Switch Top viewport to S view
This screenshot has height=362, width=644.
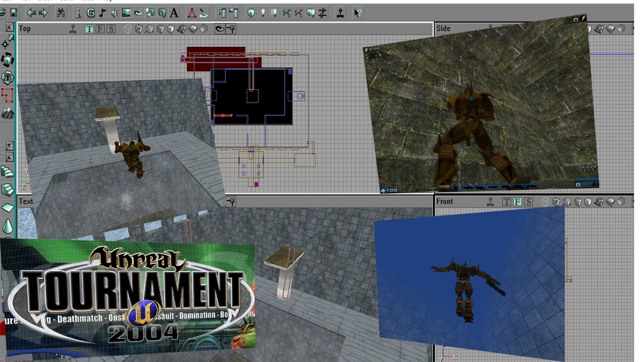(x=111, y=29)
